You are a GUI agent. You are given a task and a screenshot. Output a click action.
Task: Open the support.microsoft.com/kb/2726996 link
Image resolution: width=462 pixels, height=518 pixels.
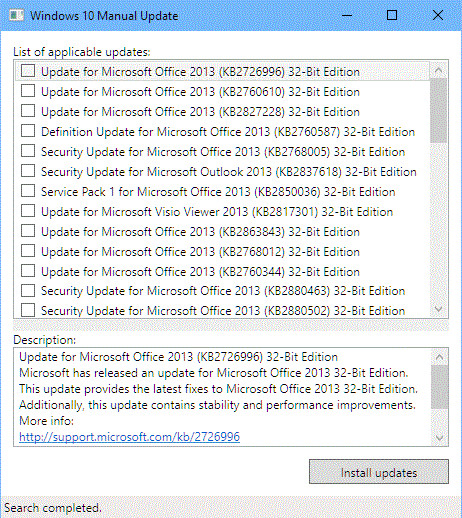pyautogui.click(x=129, y=437)
